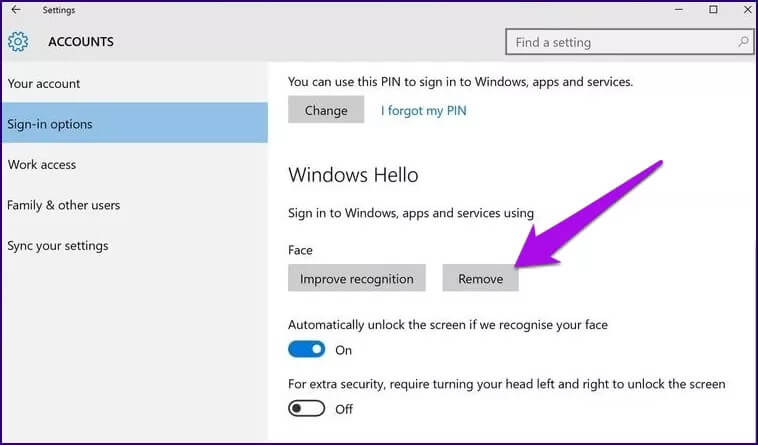The height and width of the screenshot is (445, 758).
Task: Click the Windows Hello heading
Action: tap(353, 174)
